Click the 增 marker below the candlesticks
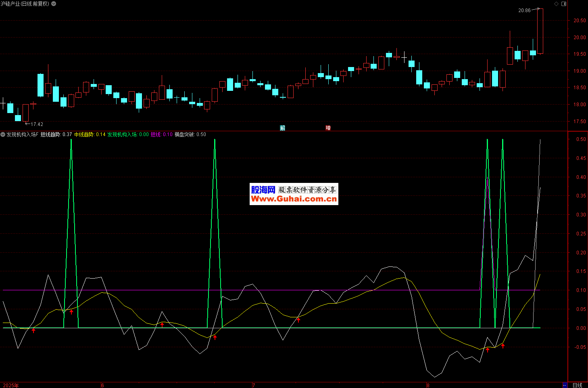Image resolution: width=588 pixels, height=388 pixels. [x=328, y=128]
